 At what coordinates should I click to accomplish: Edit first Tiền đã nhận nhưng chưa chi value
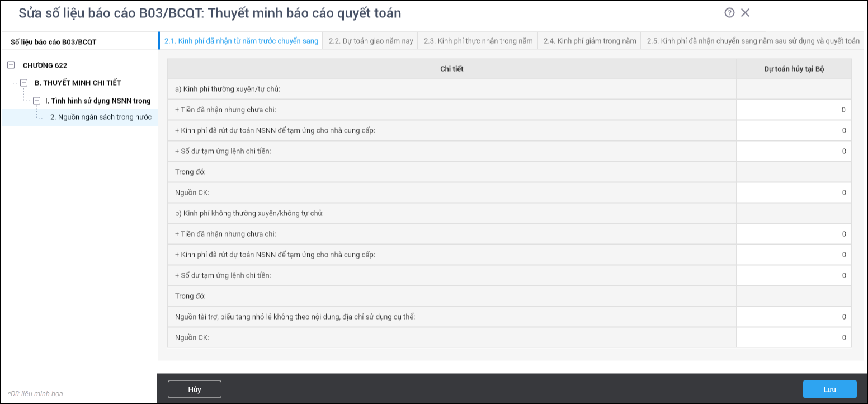[794, 110]
